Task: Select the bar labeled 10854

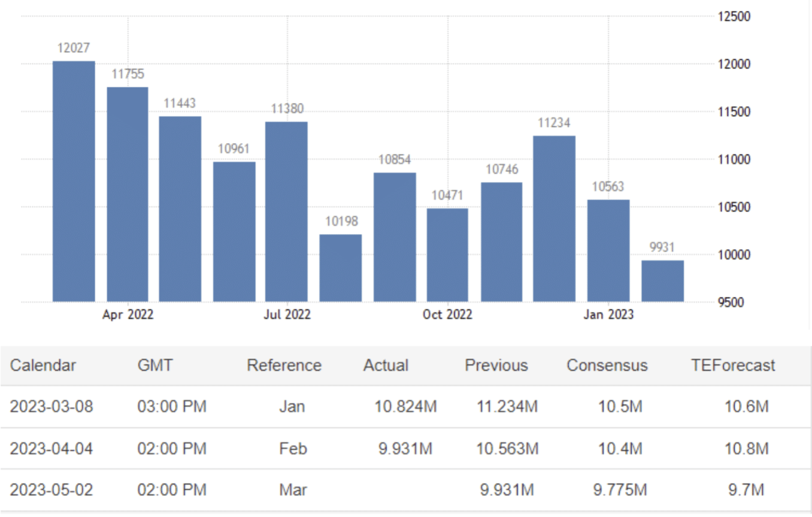Action: [395, 236]
